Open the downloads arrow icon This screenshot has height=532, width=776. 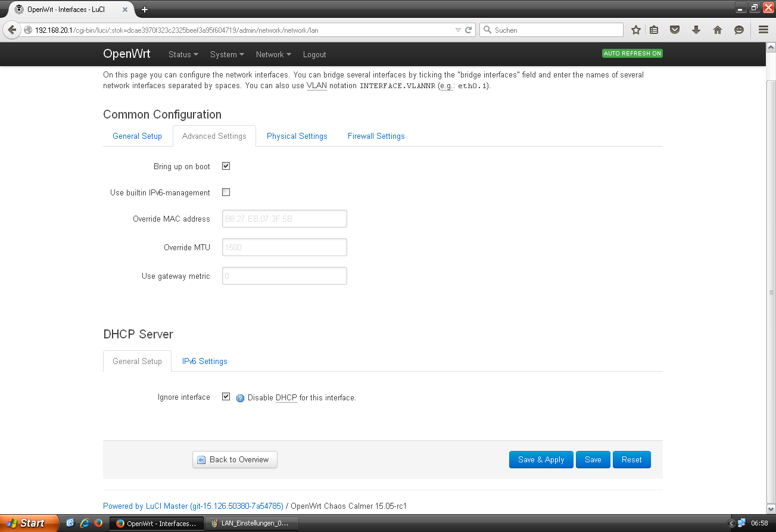(x=696, y=30)
